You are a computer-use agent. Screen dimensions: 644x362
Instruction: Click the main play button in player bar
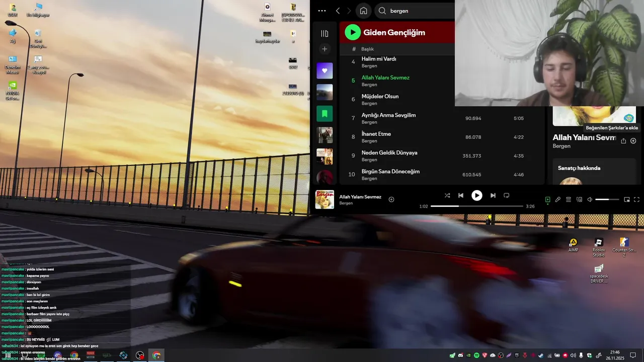click(476, 196)
